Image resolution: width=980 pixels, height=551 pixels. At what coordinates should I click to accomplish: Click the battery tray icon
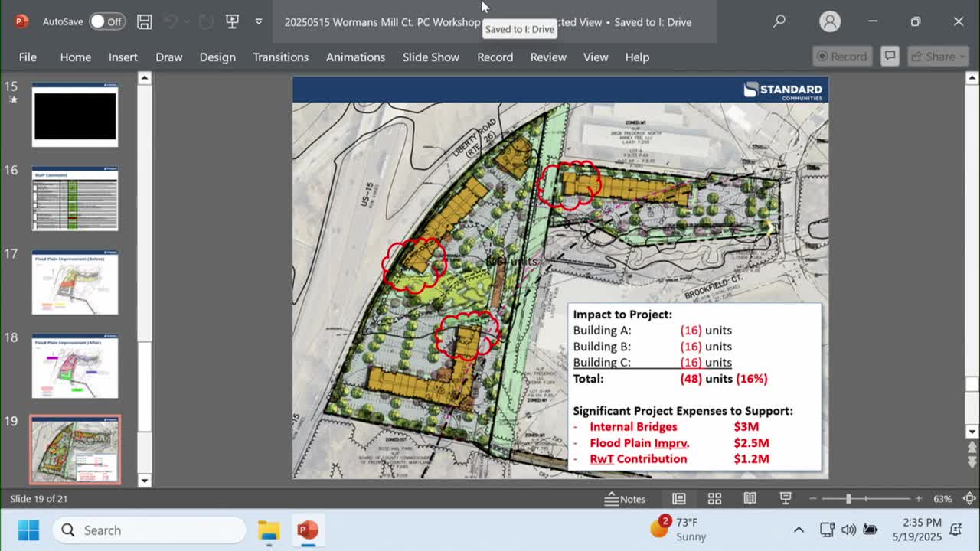tap(870, 530)
